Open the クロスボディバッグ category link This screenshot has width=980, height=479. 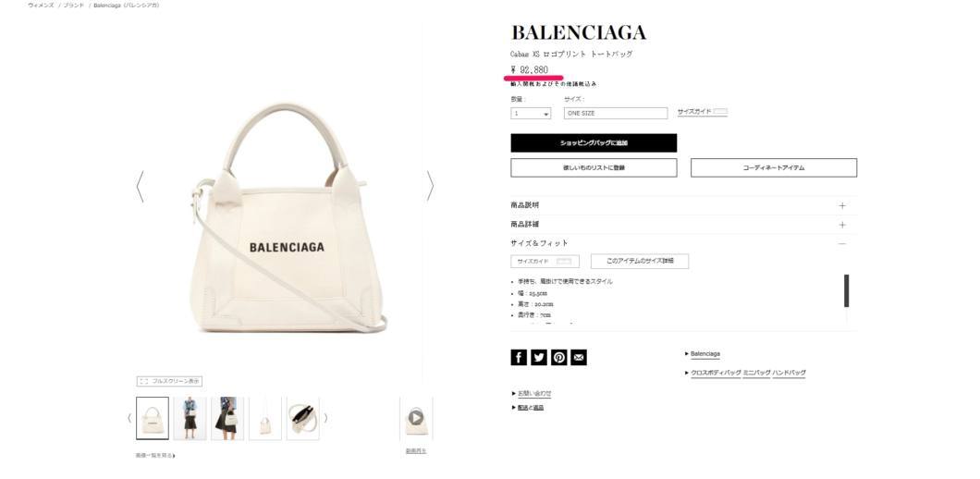pyautogui.click(x=716, y=373)
